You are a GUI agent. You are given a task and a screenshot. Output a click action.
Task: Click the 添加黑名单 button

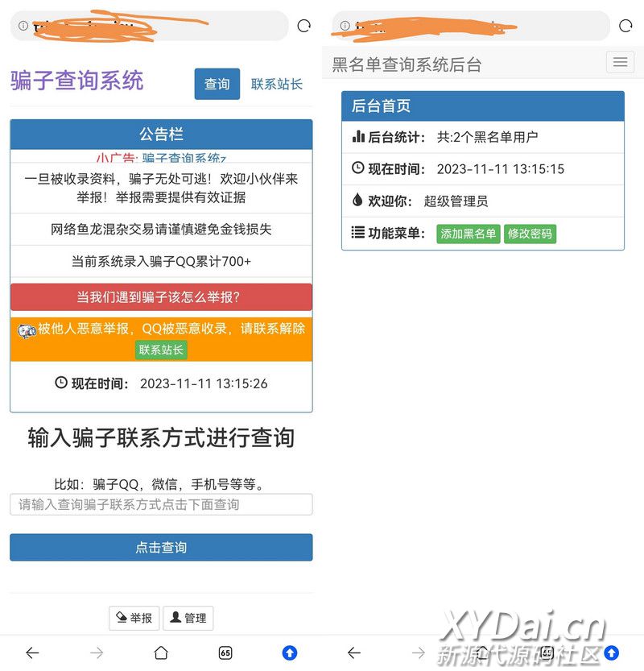pyautogui.click(x=468, y=234)
